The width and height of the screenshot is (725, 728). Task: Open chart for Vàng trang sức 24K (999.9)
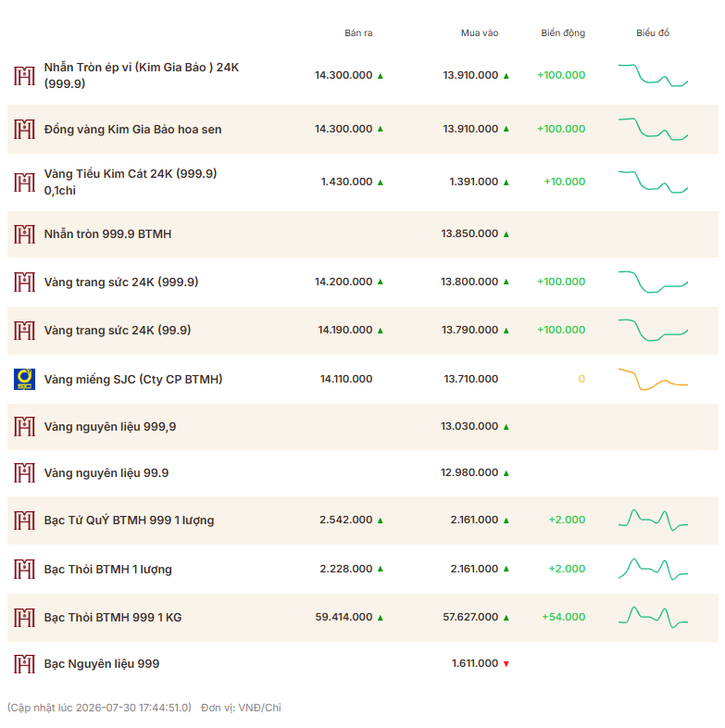click(653, 282)
